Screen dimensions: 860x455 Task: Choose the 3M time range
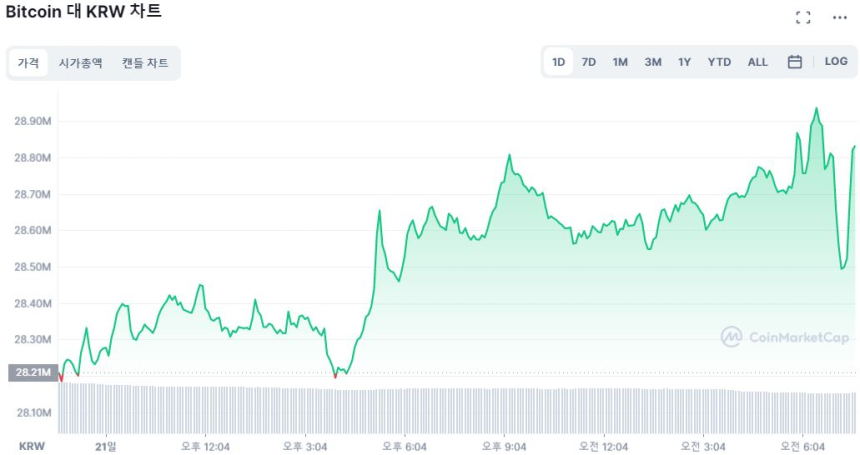tap(653, 62)
